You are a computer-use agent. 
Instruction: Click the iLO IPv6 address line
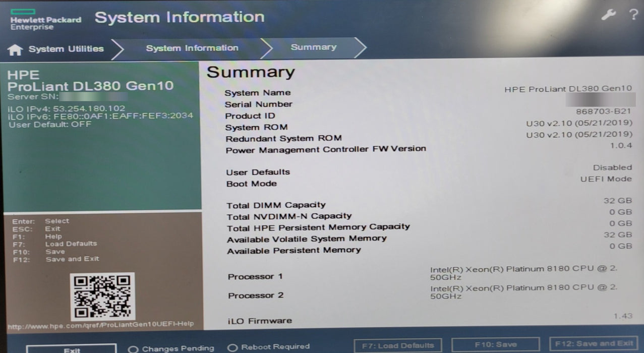pyautogui.click(x=100, y=115)
